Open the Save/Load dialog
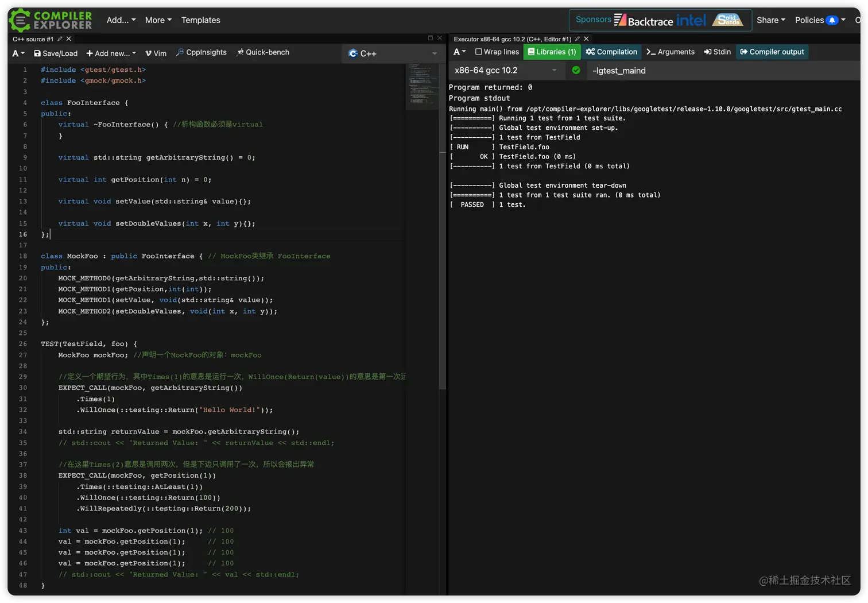 [56, 53]
